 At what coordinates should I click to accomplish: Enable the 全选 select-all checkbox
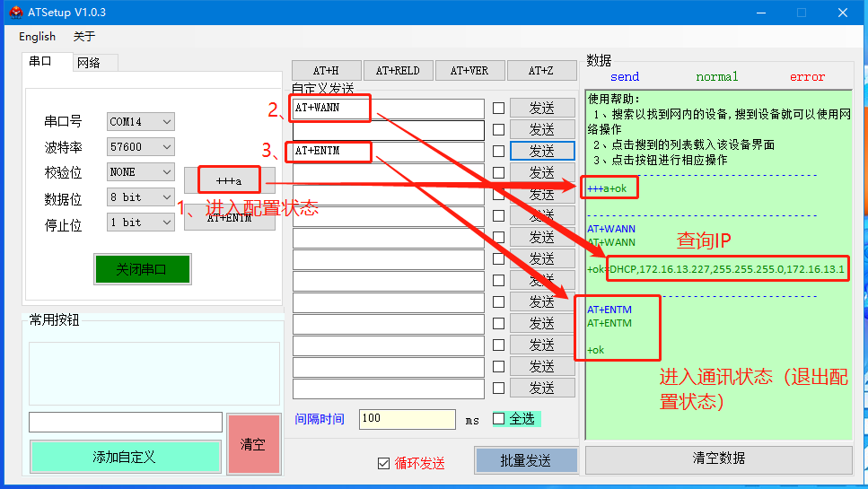click(499, 419)
